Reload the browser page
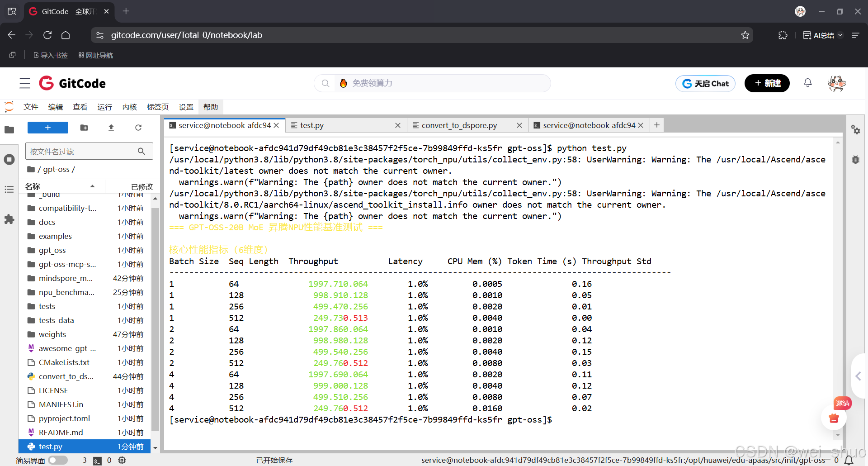 (x=47, y=35)
